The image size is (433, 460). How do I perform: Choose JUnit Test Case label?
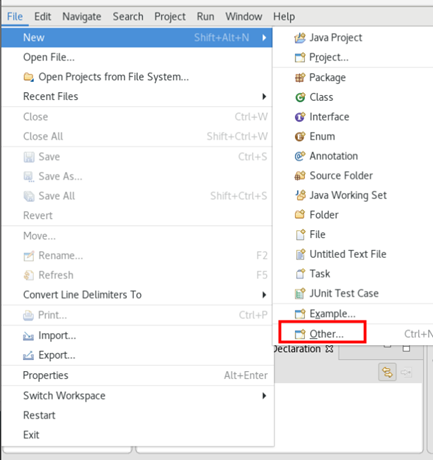click(x=344, y=293)
